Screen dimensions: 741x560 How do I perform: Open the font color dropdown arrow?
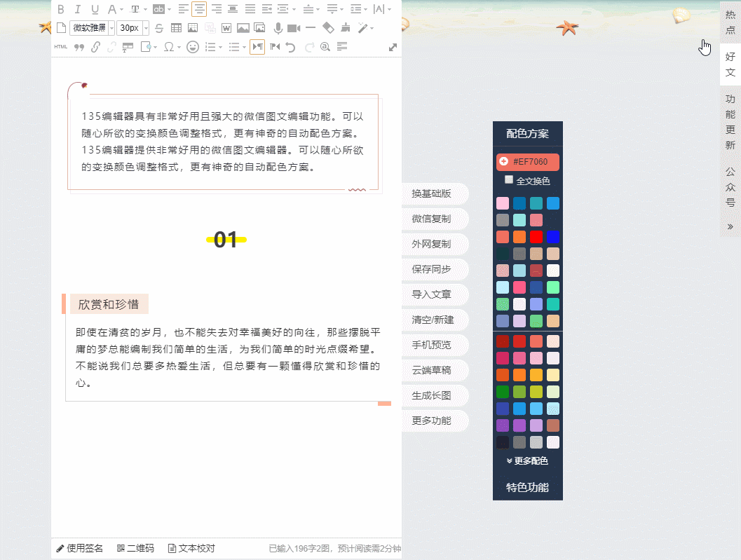[x=121, y=9]
